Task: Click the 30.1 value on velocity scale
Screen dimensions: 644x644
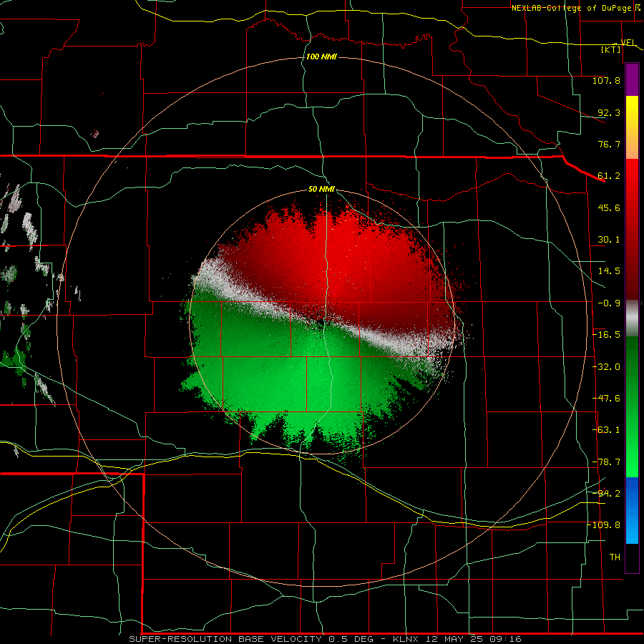Action: point(609,240)
